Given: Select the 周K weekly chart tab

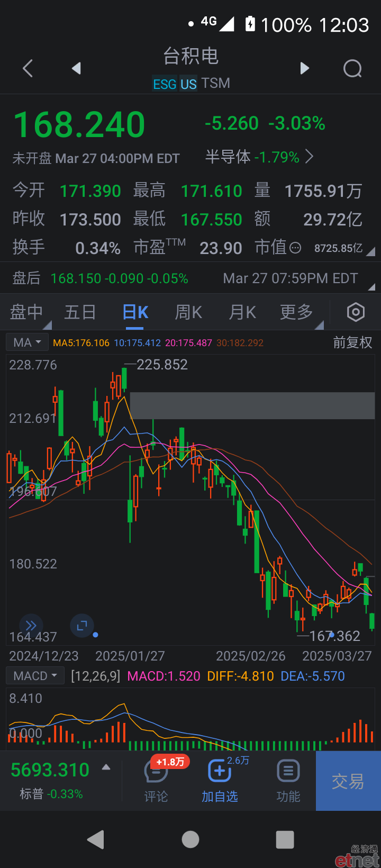Looking at the screenshot, I should pyautogui.click(x=188, y=312).
